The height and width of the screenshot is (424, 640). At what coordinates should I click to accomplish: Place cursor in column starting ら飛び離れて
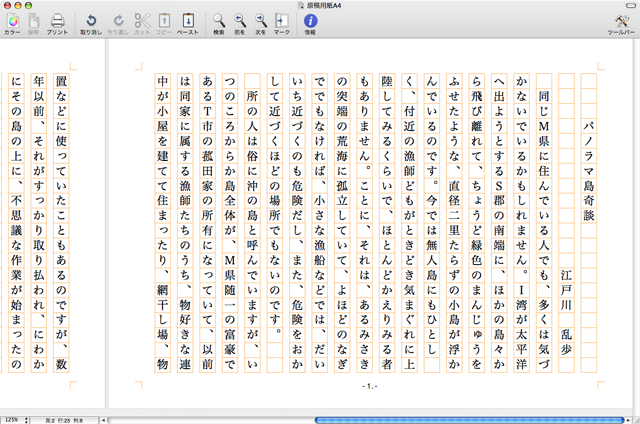[x=476, y=223]
